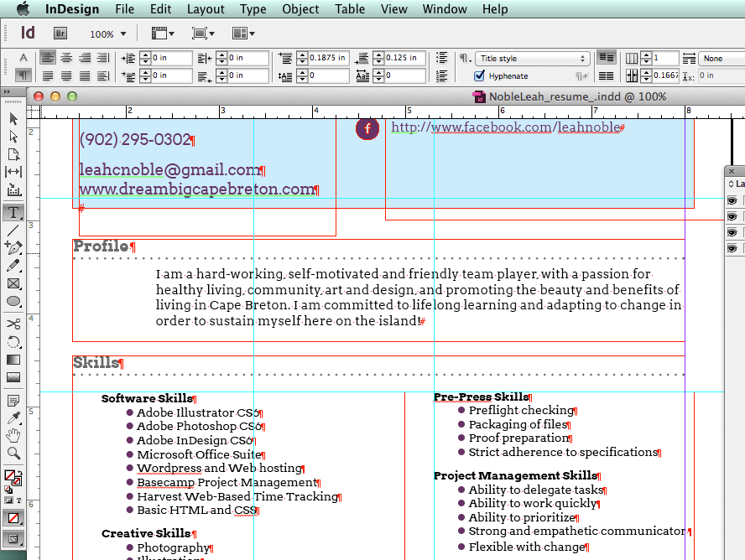This screenshot has width=745, height=560.
Task: Open the Title style paragraph style dropdown
Action: 532,58
